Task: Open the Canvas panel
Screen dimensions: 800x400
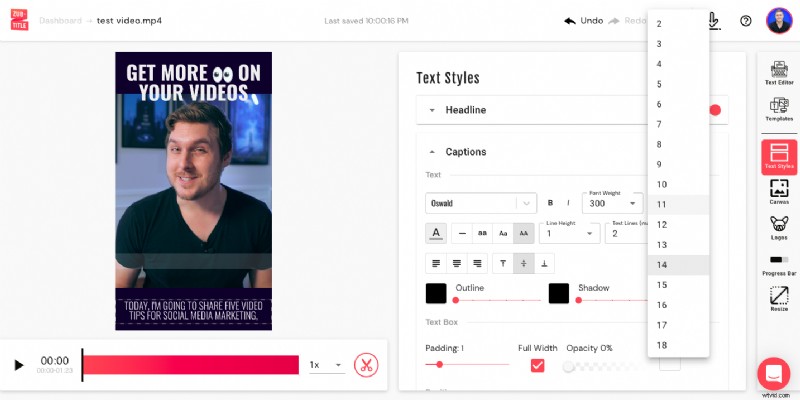Action: point(779,192)
